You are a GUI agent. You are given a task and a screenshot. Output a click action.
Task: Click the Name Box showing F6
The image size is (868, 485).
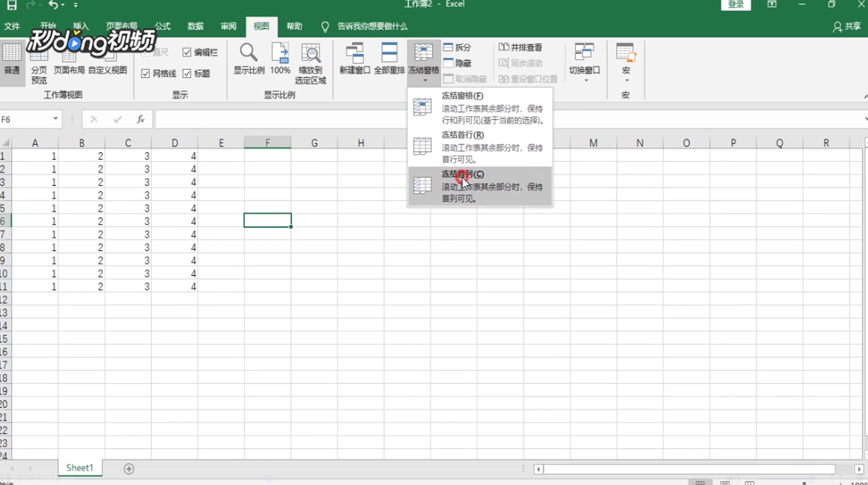pyautogui.click(x=30, y=118)
